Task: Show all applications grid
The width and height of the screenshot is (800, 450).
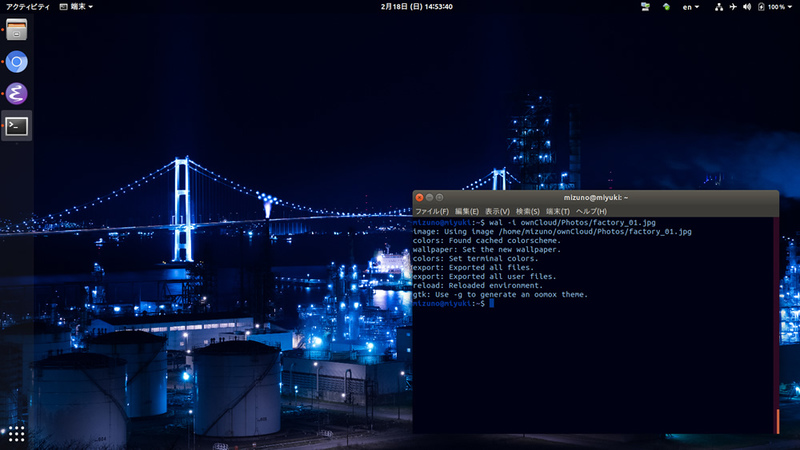Action: tap(16, 434)
